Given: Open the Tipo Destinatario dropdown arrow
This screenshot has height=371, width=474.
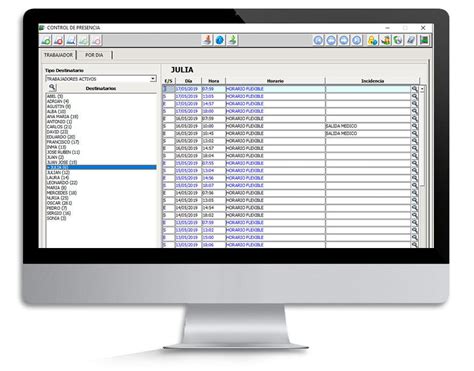Looking at the screenshot, I should click(x=153, y=79).
